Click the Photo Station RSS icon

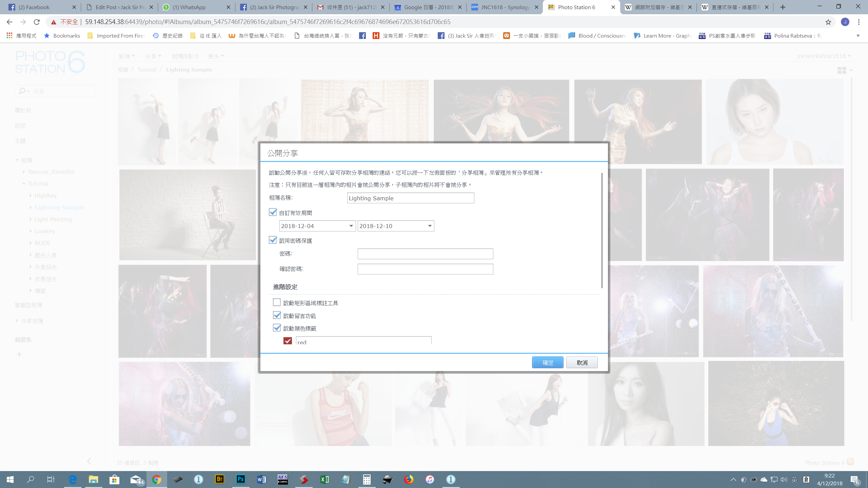850,462
